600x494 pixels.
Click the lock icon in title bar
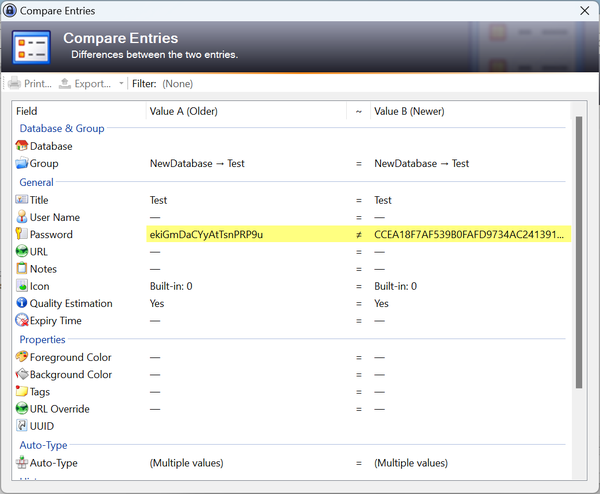(x=10, y=10)
